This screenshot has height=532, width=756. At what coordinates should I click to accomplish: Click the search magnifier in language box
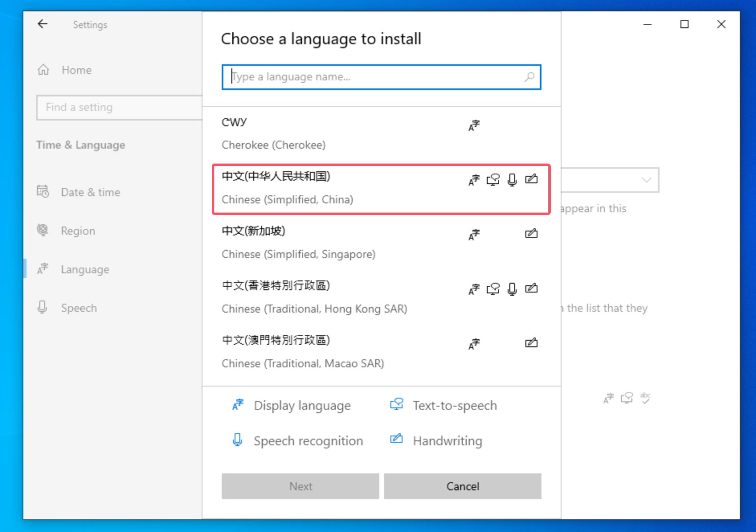(529, 77)
